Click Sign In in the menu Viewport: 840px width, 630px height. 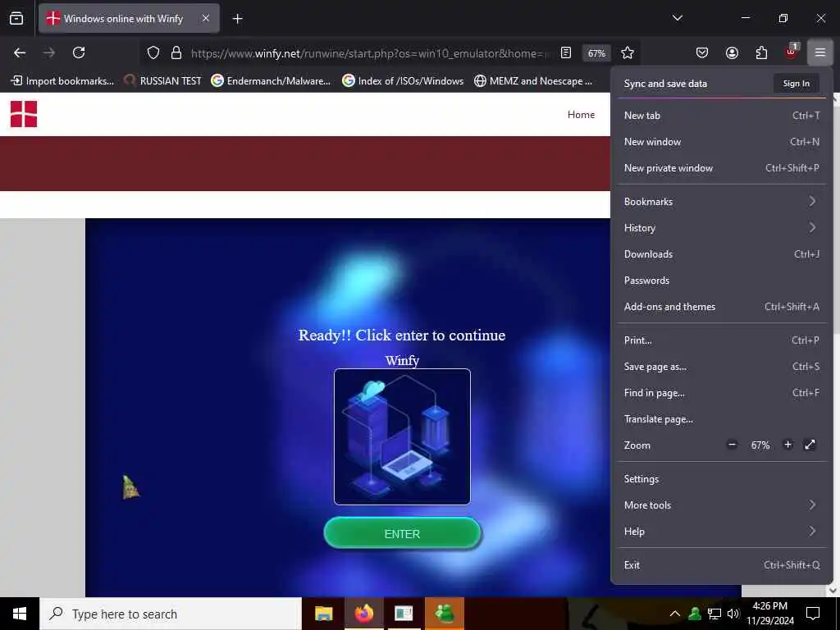coord(796,84)
